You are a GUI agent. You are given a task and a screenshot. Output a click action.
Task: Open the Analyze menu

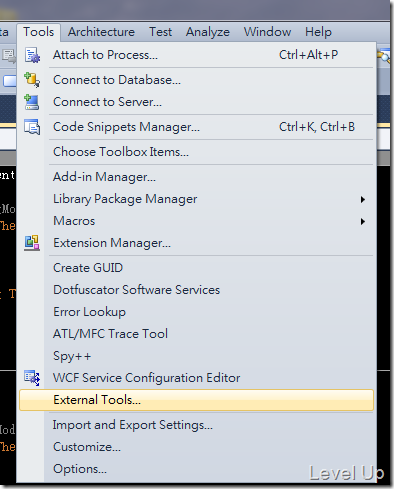click(208, 32)
